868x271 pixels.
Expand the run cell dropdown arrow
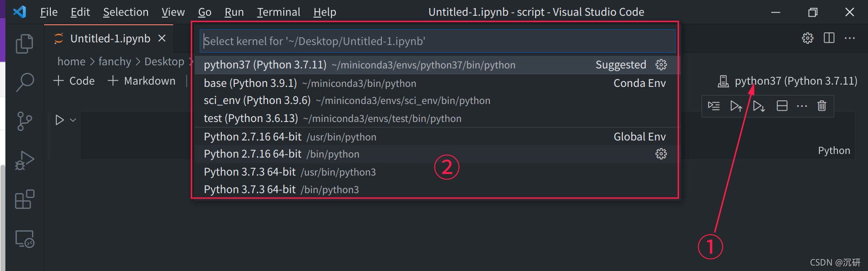72,119
